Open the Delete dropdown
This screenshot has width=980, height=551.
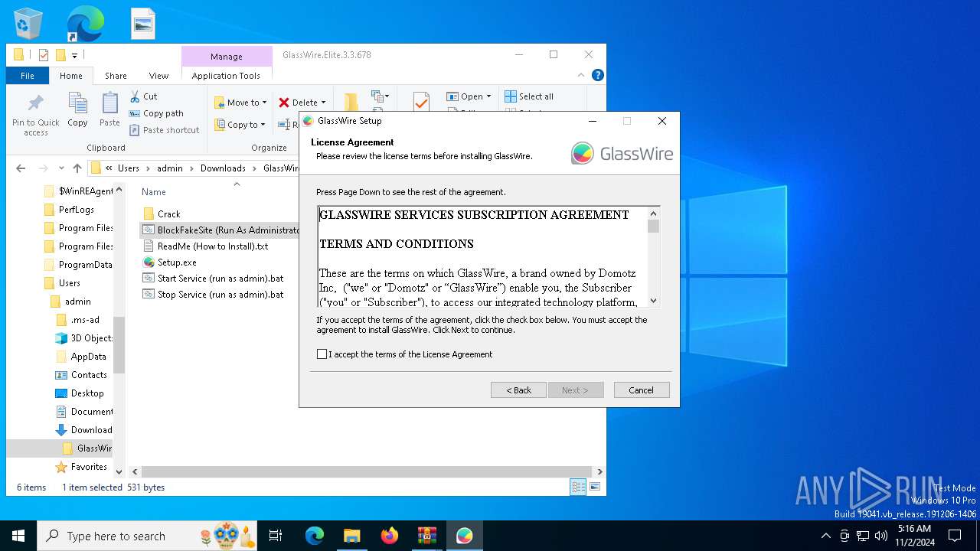[x=302, y=103]
